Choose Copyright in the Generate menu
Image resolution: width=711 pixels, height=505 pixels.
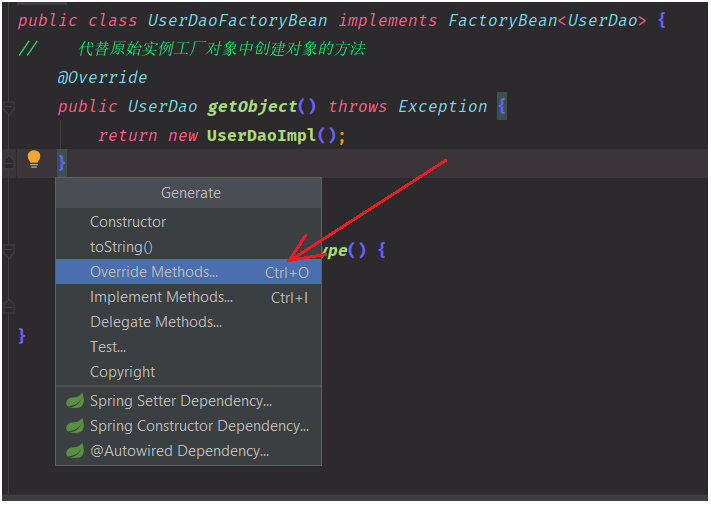188,372
